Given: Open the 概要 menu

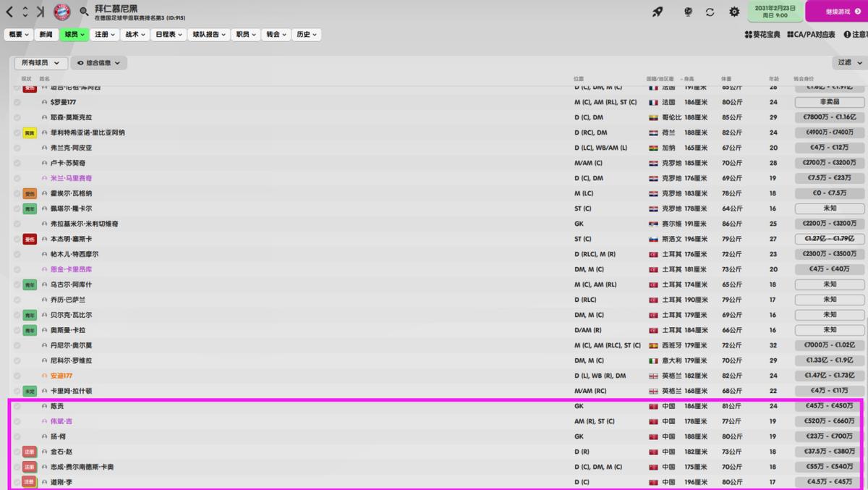Looking at the screenshot, I should coord(18,34).
